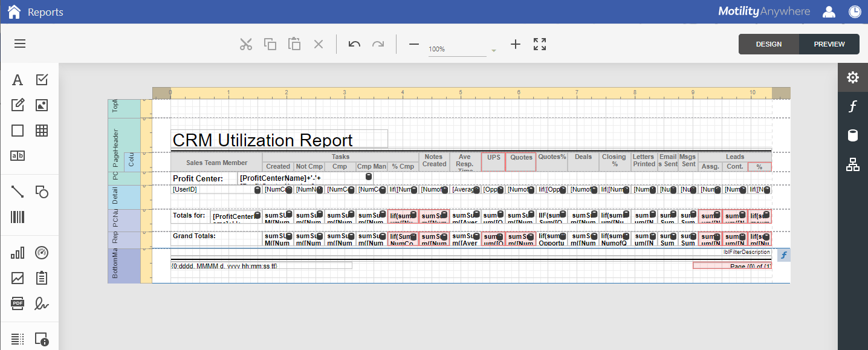Select the Label tool
The image size is (868, 350).
pos(17,79)
